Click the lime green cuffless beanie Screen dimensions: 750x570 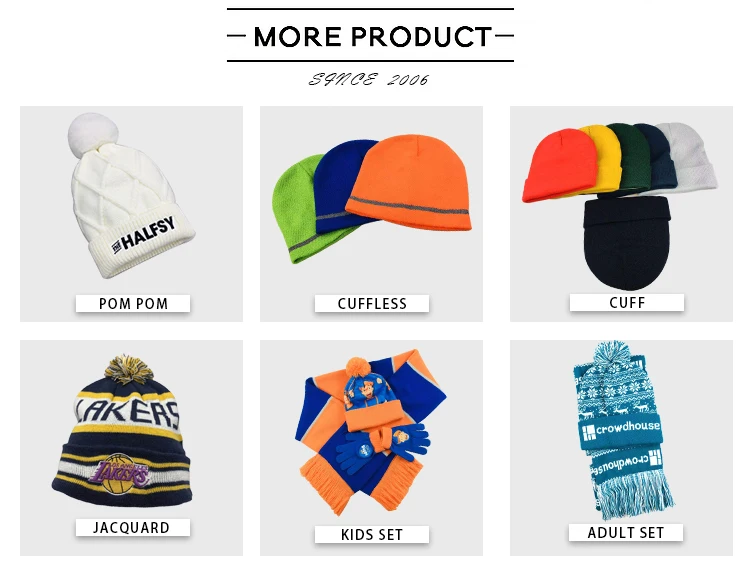tap(297, 210)
